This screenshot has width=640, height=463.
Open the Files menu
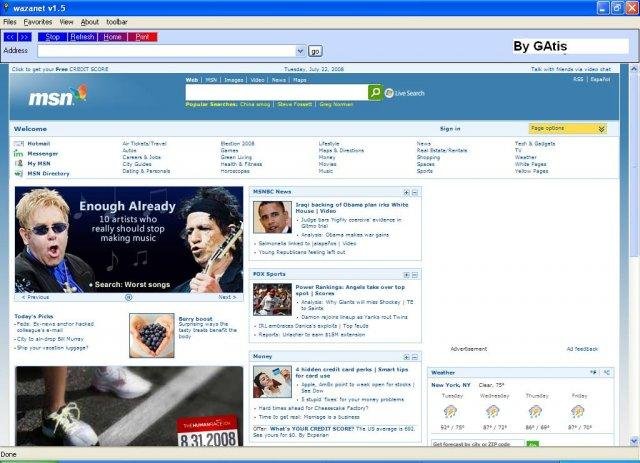point(10,22)
